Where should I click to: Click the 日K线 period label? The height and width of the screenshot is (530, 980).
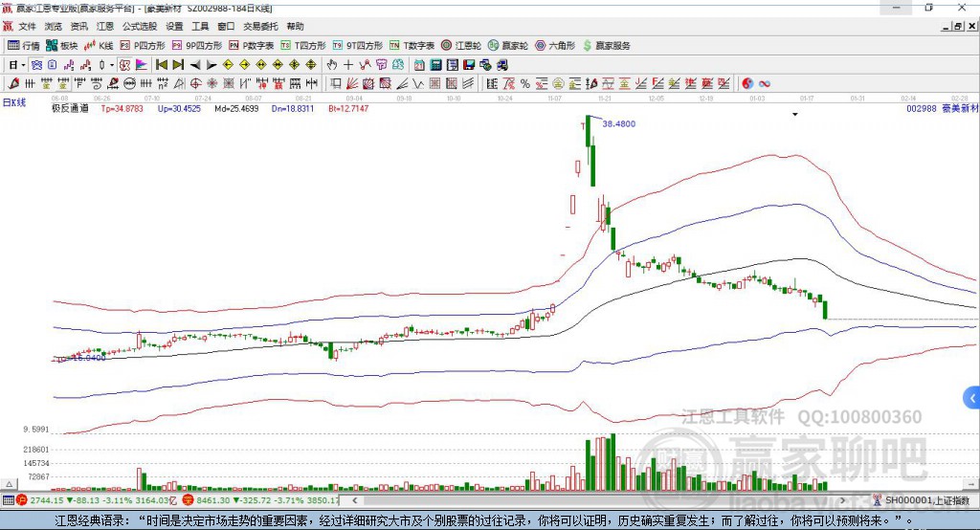click(x=14, y=102)
